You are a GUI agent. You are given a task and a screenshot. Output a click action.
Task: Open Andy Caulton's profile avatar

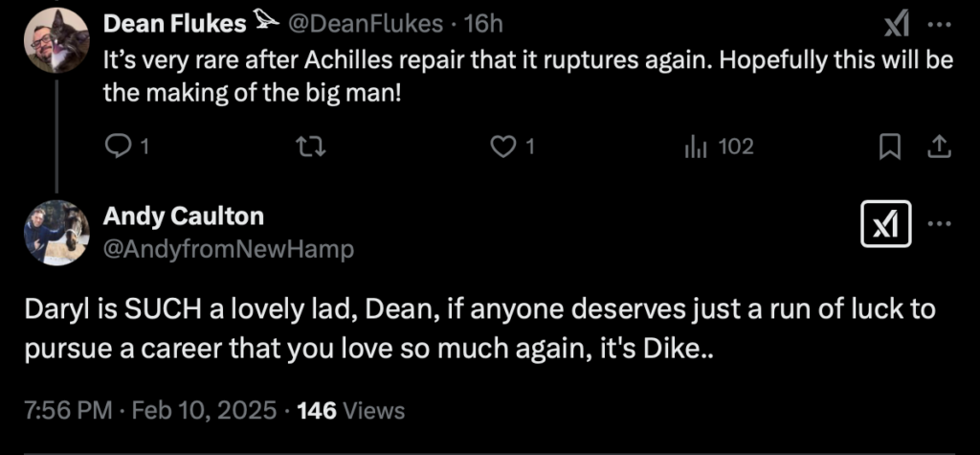tap(57, 232)
